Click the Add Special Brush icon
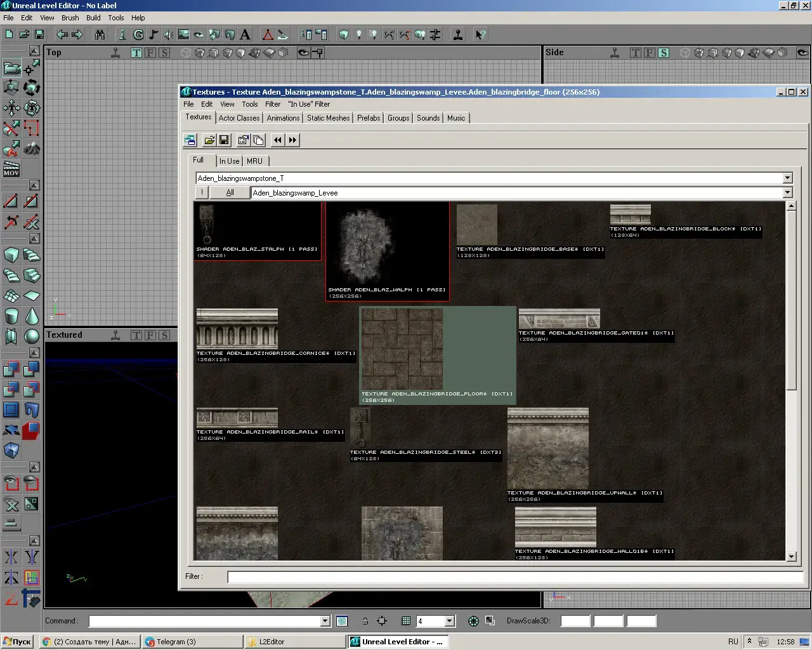This screenshot has width=812, height=650. click(11, 410)
